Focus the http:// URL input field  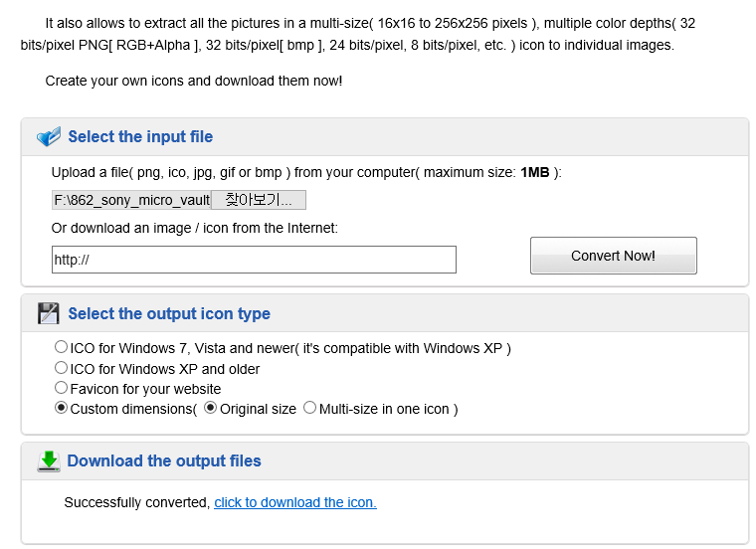click(254, 260)
